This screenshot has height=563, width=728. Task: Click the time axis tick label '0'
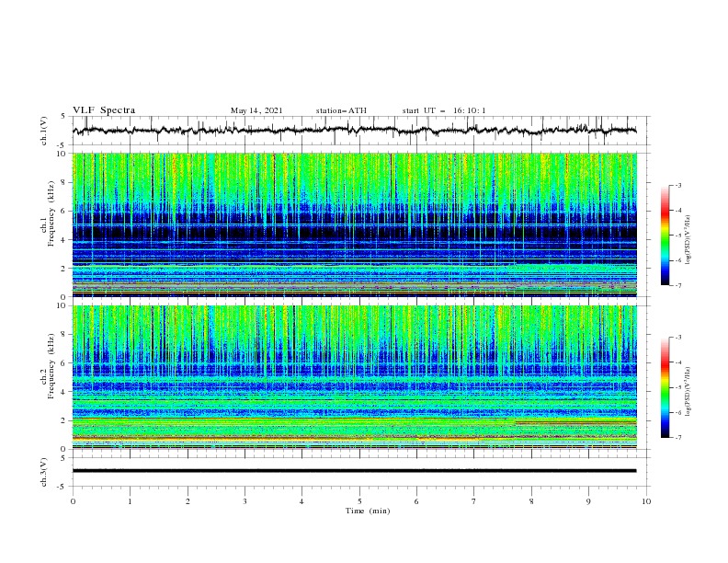click(73, 501)
